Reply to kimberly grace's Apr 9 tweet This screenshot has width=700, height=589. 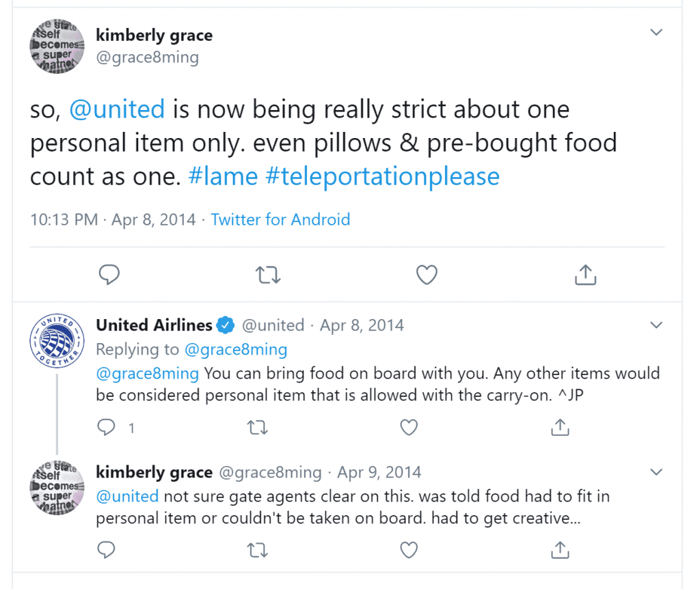106,550
